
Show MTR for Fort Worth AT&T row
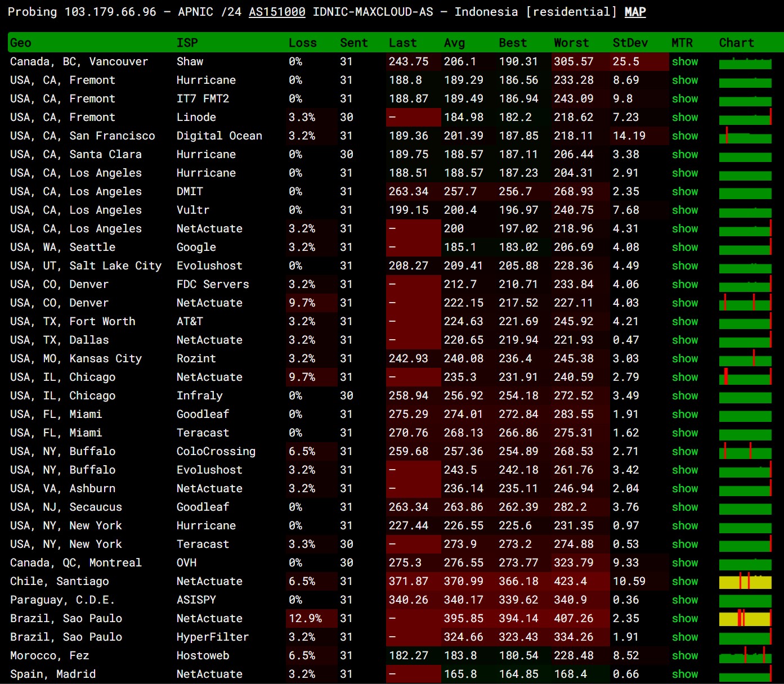tap(684, 321)
